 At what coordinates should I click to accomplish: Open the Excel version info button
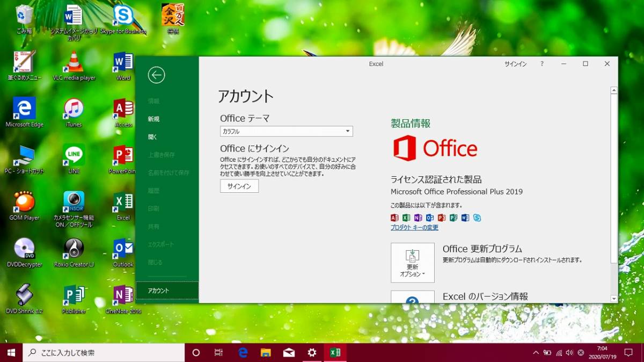[413, 297]
